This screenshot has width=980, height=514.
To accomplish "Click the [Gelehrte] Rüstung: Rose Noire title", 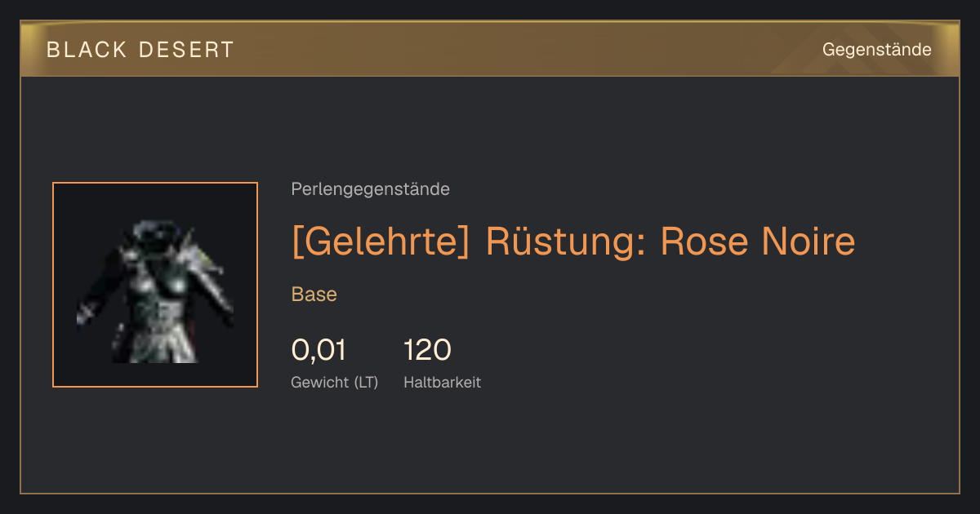I will [x=573, y=241].
